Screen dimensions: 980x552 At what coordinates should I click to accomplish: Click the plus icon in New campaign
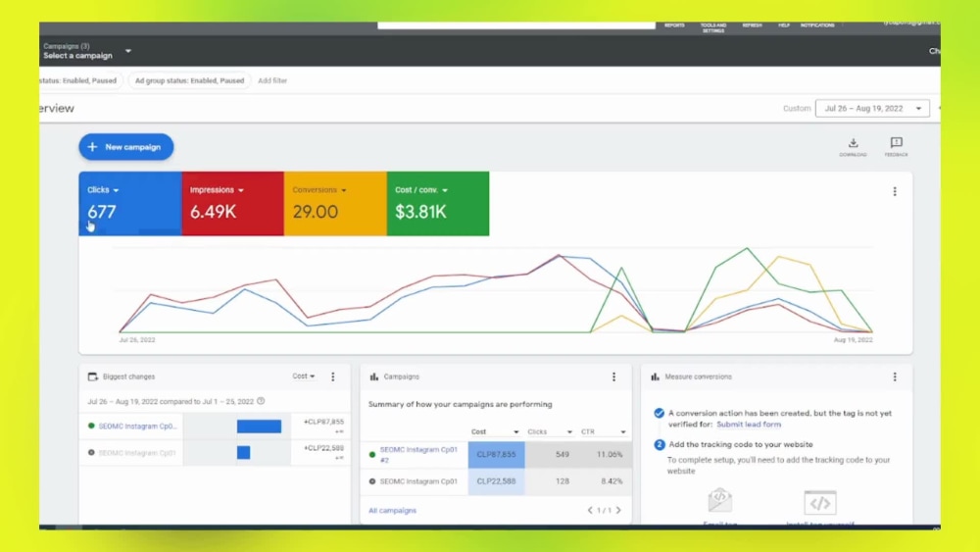92,147
